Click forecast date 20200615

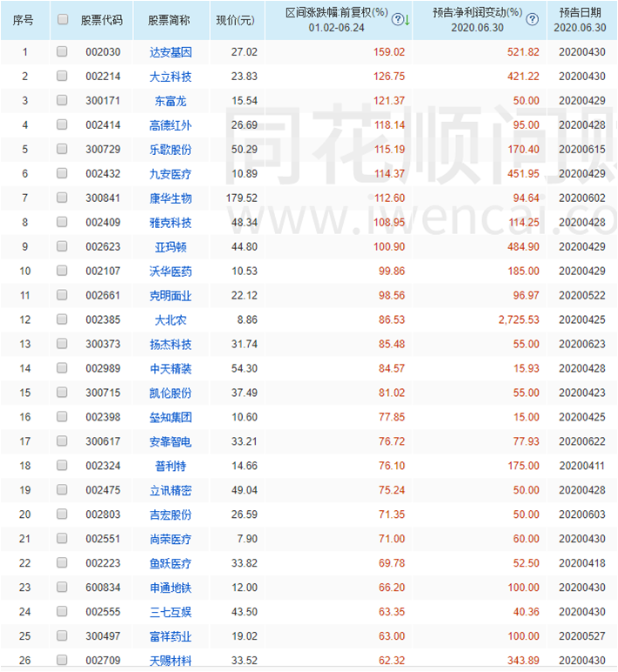coord(582,149)
